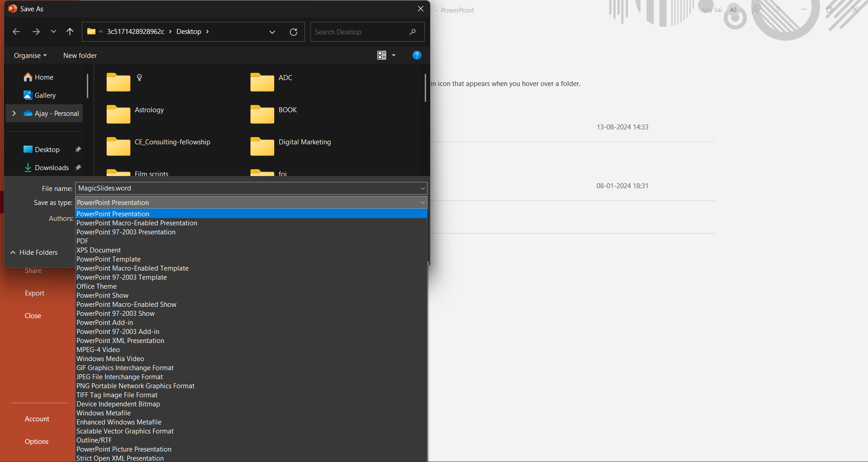868x462 pixels.
Task: Select JPEG File Interchange Format option
Action: [251, 377]
